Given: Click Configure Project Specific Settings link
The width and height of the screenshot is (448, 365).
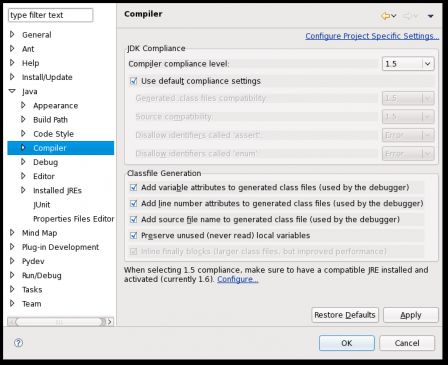Looking at the screenshot, I should click(x=372, y=36).
